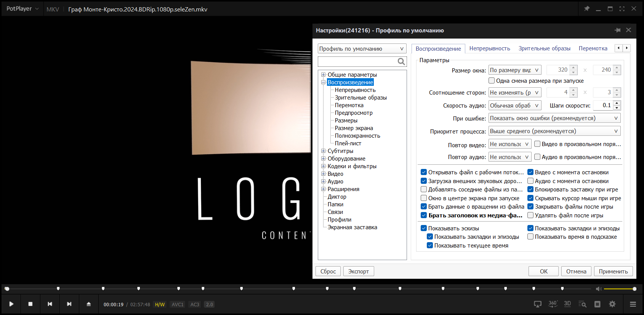Click the search magnifier in settings

tap(401, 61)
